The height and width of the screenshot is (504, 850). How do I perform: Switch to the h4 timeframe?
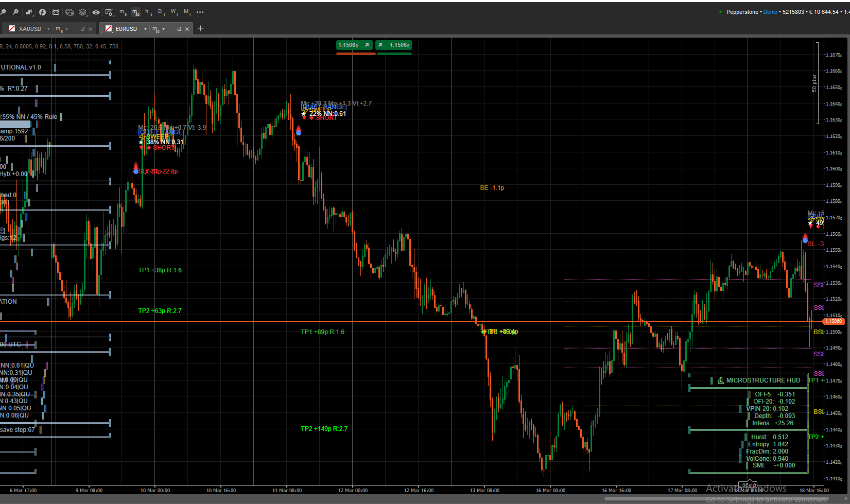click(148, 12)
